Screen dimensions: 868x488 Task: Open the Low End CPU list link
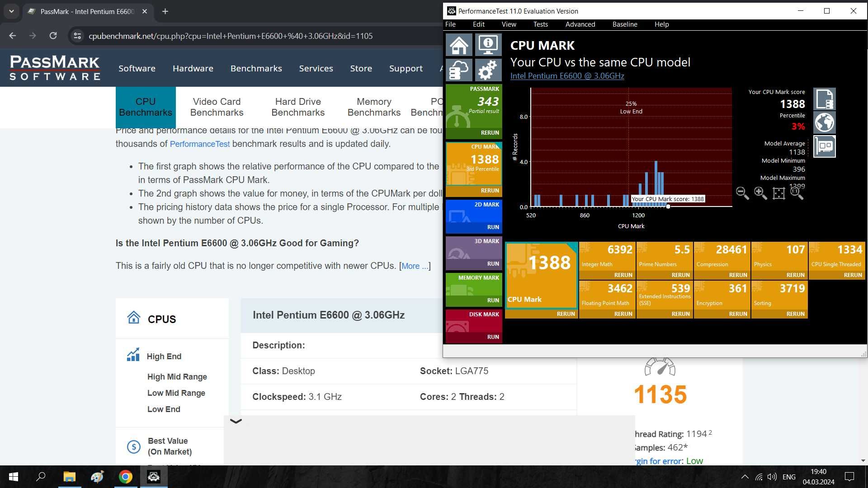click(164, 409)
